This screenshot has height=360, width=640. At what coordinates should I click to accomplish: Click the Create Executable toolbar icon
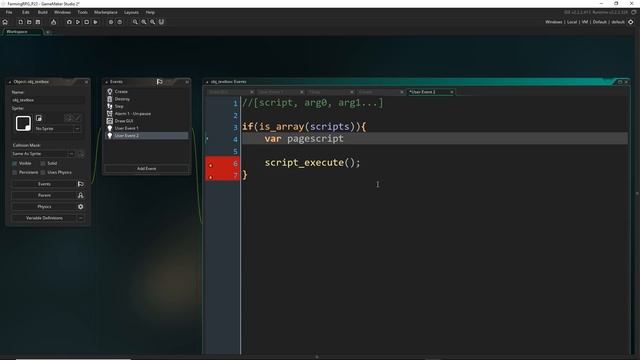click(x=53, y=22)
